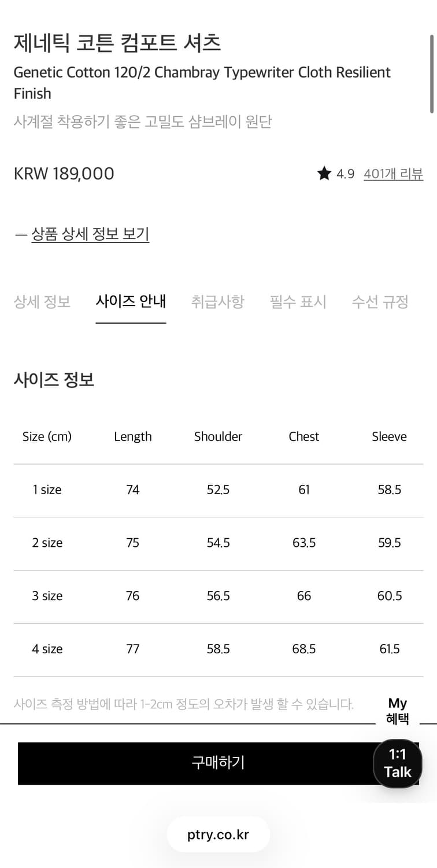Image resolution: width=437 pixels, height=868 pixels.
Task: Tap the 사이즈 정보 section heading
Action: (54, 379)
